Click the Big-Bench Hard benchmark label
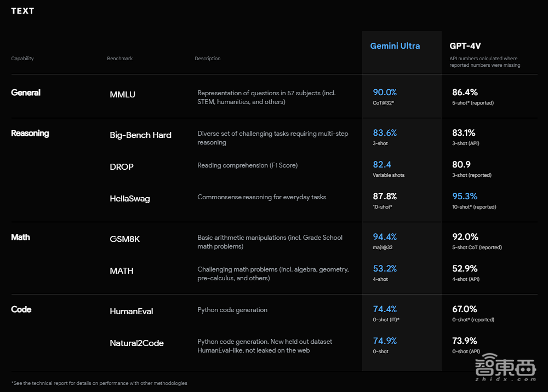Screen dimensions: 548x392 [x=140, y=135]
